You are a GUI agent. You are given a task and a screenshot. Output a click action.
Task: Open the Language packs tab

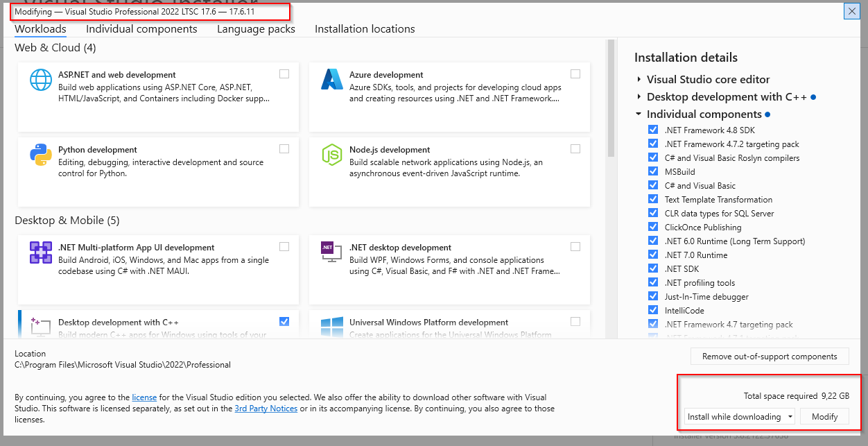point(256,29)
